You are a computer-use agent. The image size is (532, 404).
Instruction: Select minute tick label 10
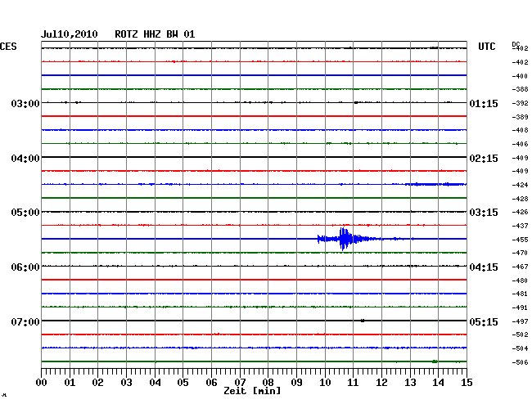coord(325,383)
